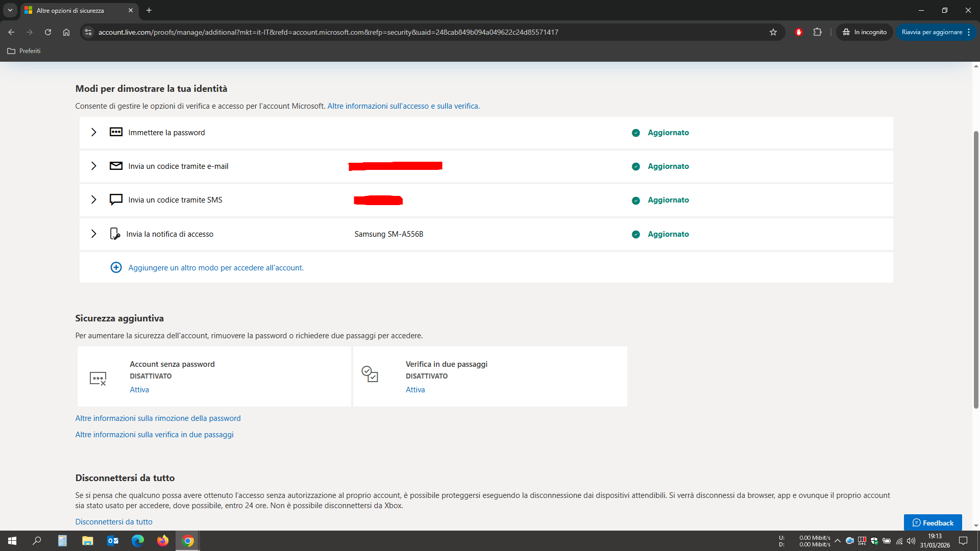
Task: Expand the Immettere la password row
Action: (x=93, y=133)
